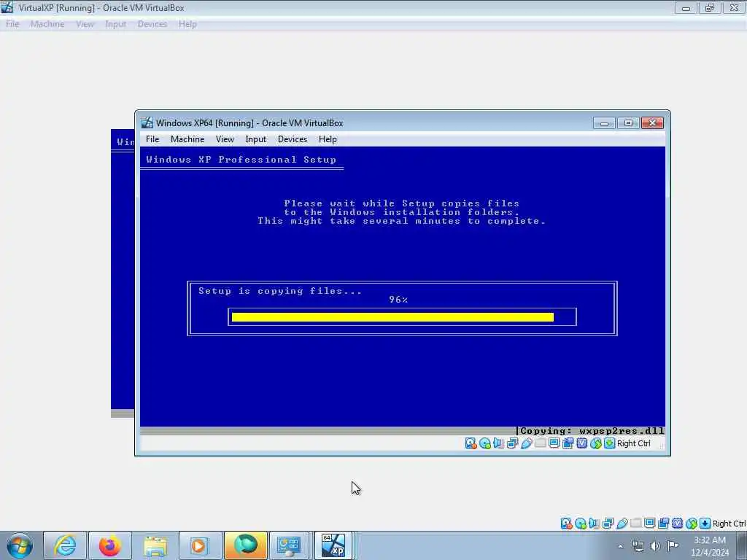Click network icon in system tray
The image size is (747, 560).
(x=638, y=546)
